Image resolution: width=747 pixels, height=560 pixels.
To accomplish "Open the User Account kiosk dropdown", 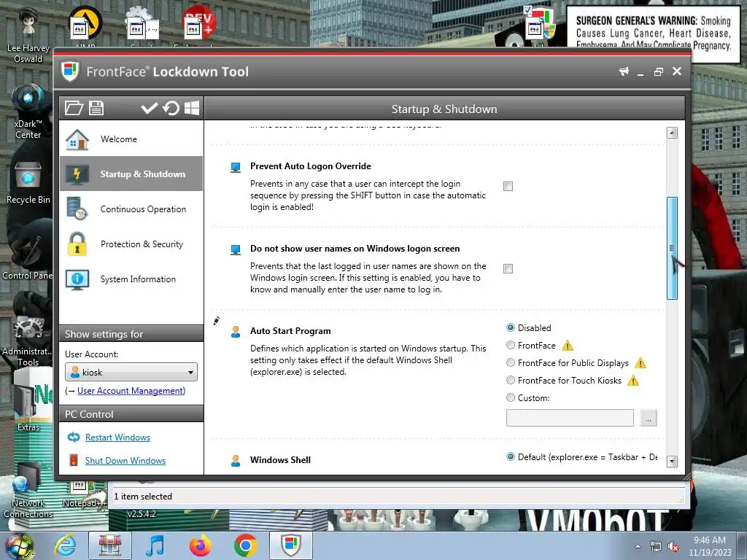I will [x=131, y=373].
